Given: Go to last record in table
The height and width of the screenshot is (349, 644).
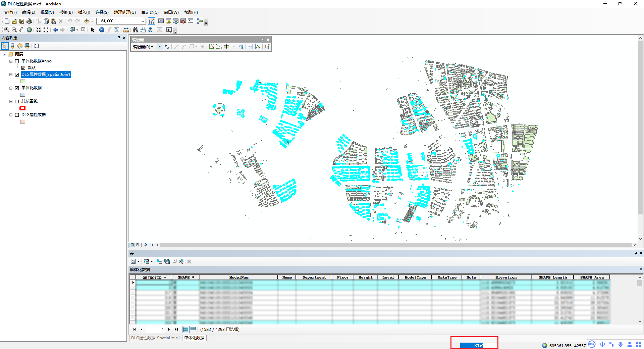Looking at the screenshot, I should coord(176,330).
